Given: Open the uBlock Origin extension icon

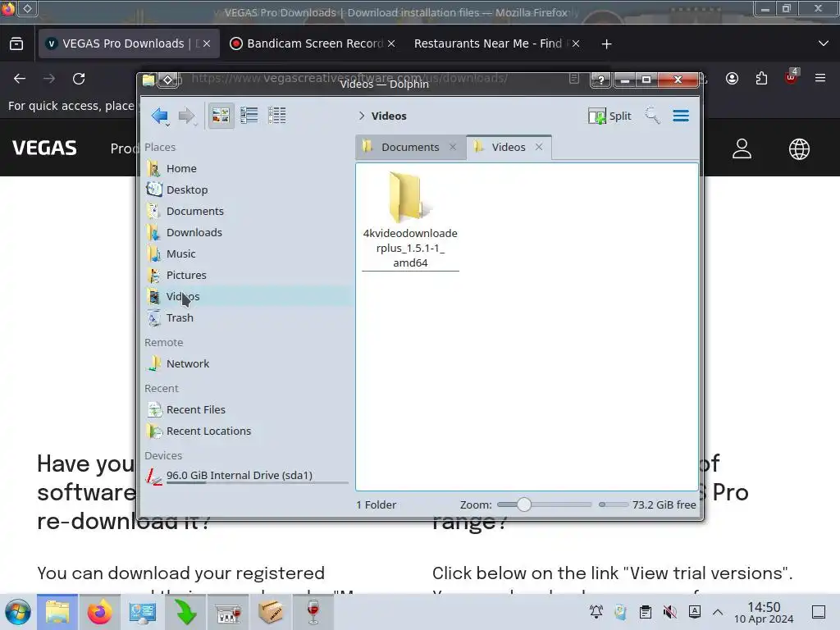Looking at the screenshot, I should pos(792,78).
